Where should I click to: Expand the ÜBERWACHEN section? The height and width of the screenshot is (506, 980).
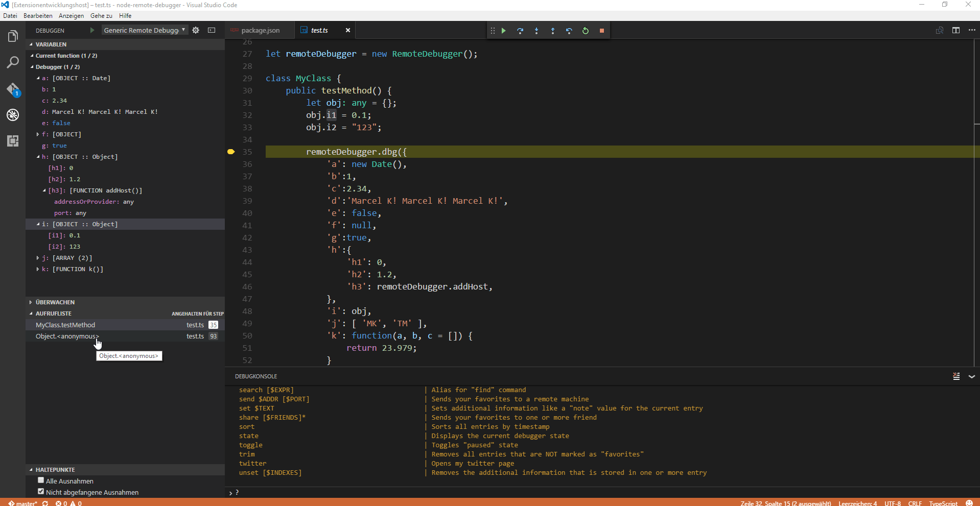(55, 302)
